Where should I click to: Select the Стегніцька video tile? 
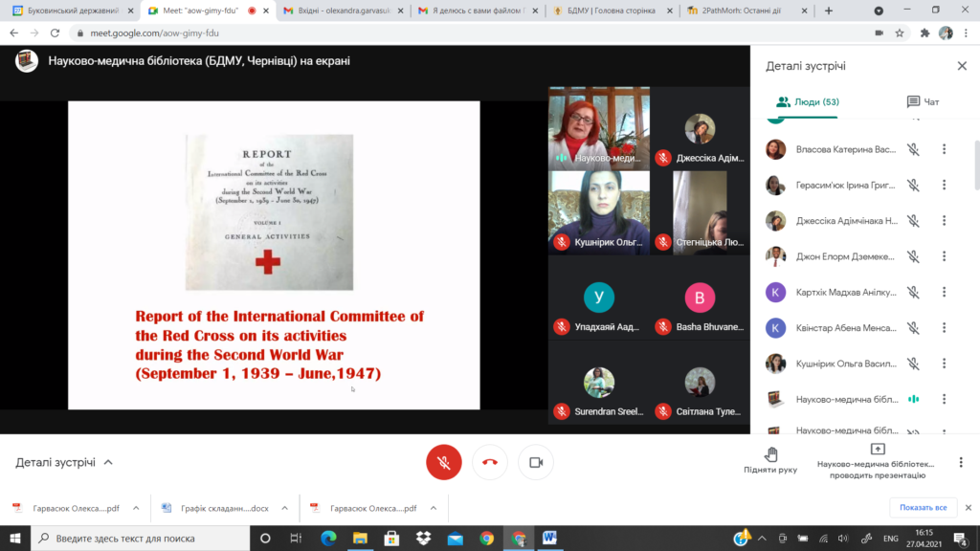[x=700, y=212]
